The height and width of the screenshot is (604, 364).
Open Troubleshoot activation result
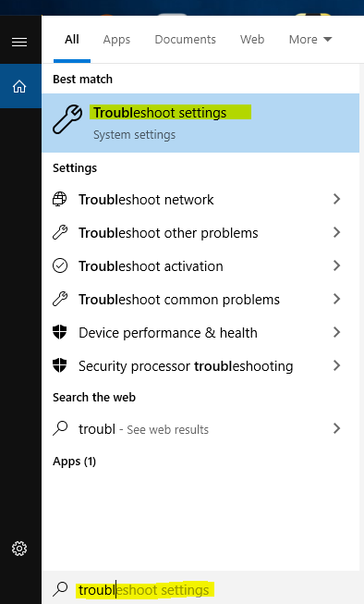(x=200, y=265)
